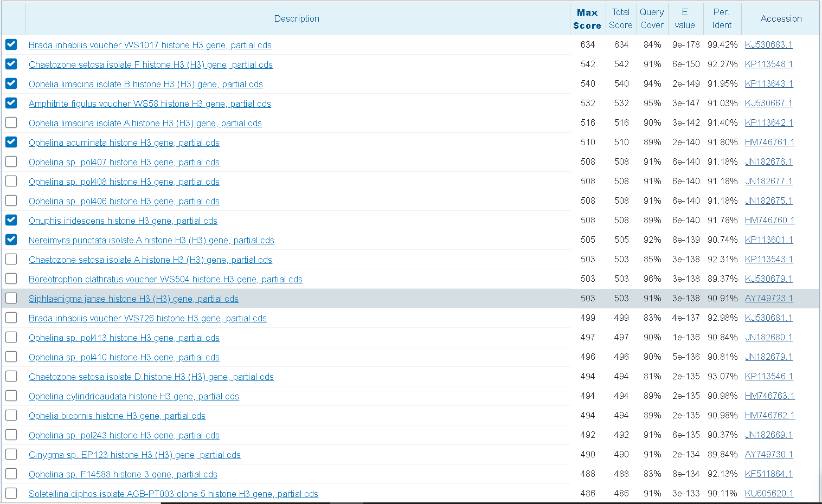Select the 89.37% identity value

click(x=722, y=279)
